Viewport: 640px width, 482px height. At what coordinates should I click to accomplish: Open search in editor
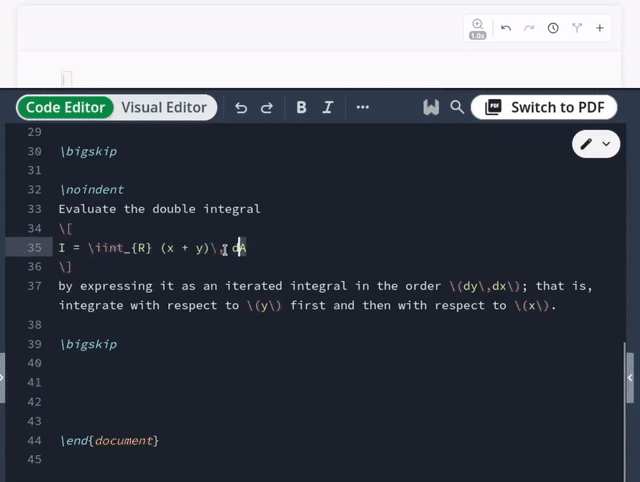[457, 107]
